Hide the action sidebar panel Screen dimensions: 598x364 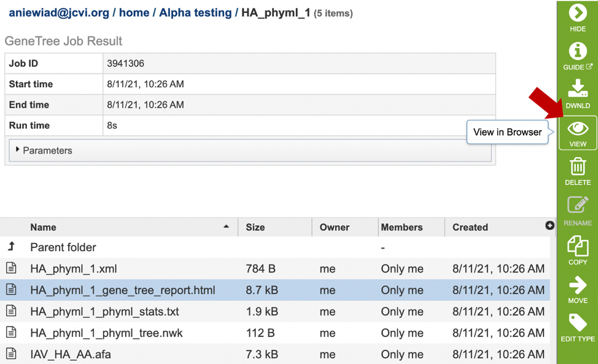577,18
